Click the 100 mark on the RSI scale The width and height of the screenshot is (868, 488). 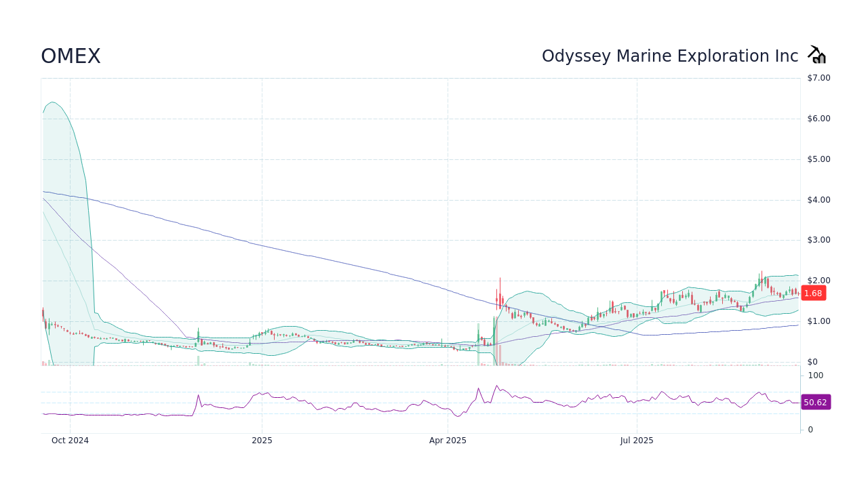pos(815,375)
